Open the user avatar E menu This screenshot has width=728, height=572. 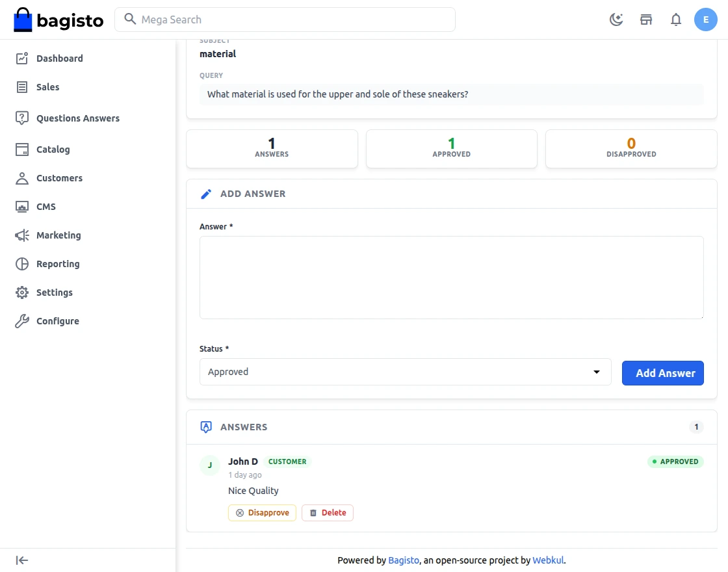tap(706, 19)
